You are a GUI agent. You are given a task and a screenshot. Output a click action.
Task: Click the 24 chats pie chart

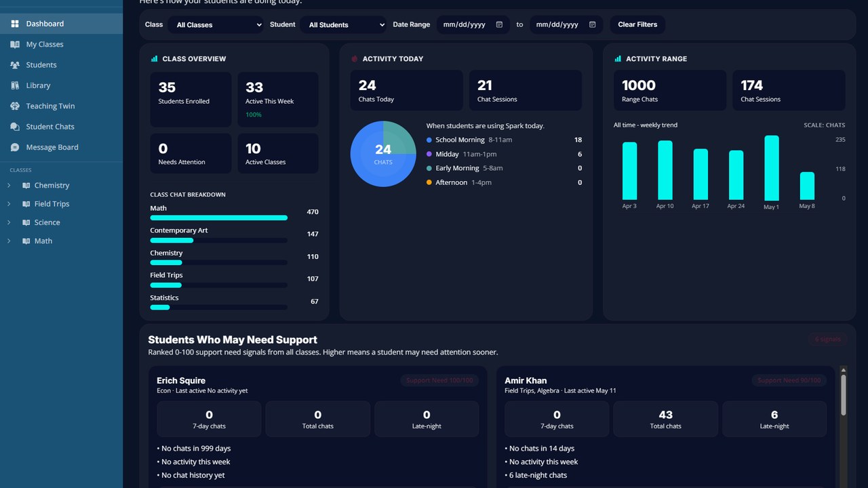point(383,154)
